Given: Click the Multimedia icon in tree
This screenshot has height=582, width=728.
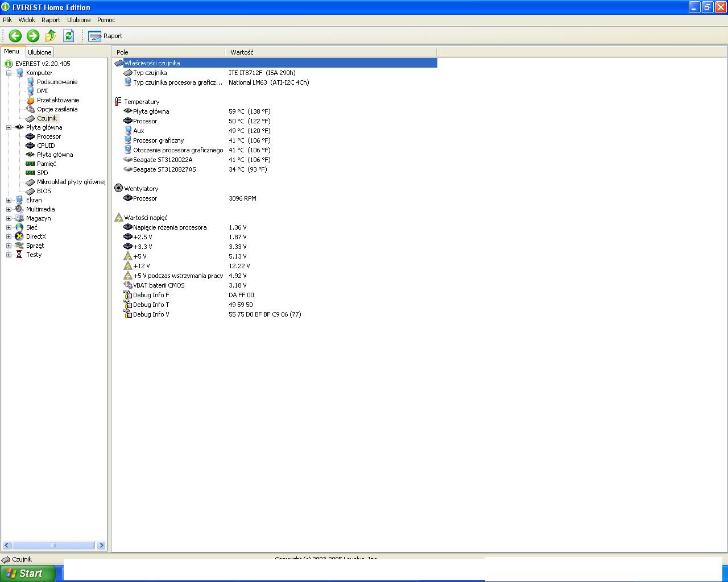Looking at the screenshot, I should tap(19, 209).
